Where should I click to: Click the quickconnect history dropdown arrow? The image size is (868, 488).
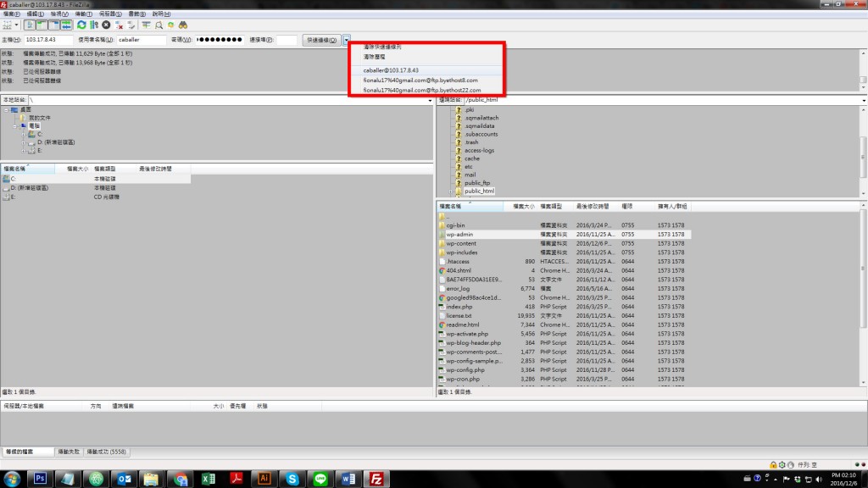point(347,40)
